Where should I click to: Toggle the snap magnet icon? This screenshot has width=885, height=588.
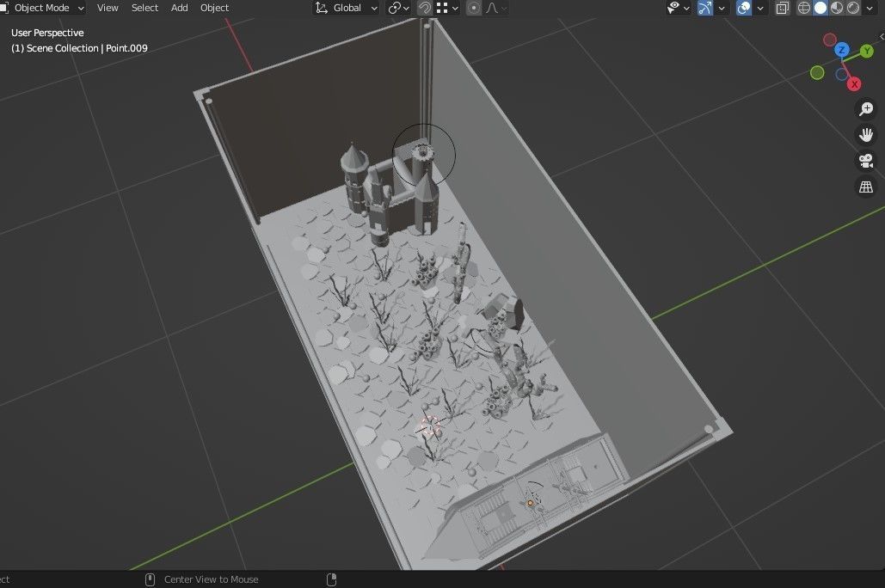tap(425, 8)
